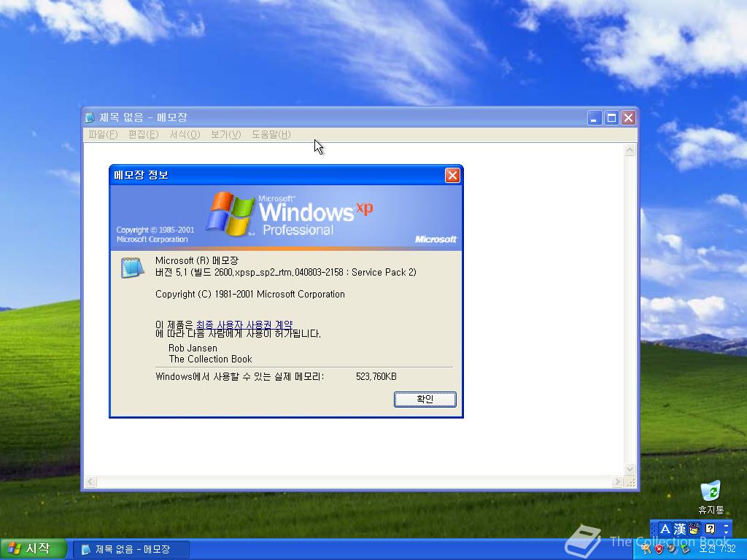Maximize the Notepad window

pyautogui.click(x=611, y=117)
